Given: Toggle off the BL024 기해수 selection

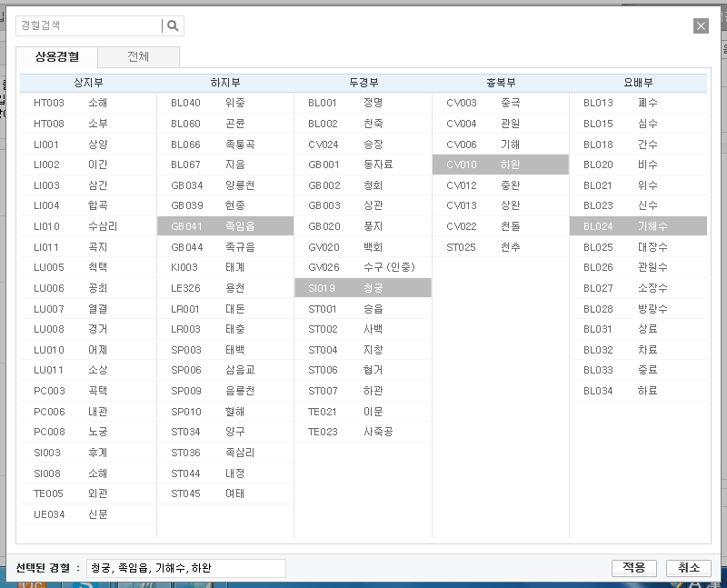Looking at the screenshot, I should [x=638, y=226].
